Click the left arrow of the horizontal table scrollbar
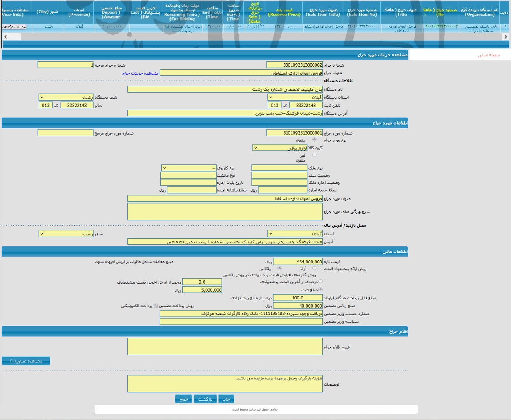Viewport: 511px width, 420px height. tap(5, 37)
